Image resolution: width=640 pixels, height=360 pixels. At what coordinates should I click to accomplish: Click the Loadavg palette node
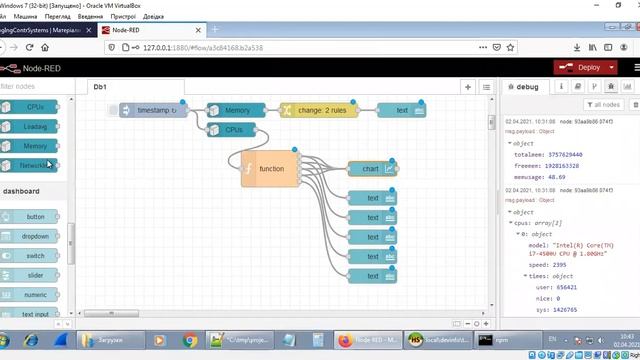29,127
